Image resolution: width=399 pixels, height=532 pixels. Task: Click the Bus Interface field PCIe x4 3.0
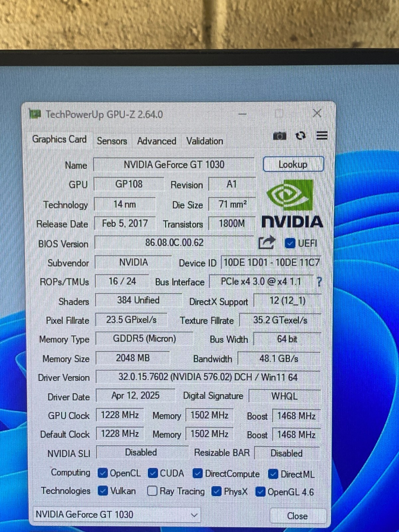[x=261, y=282]
